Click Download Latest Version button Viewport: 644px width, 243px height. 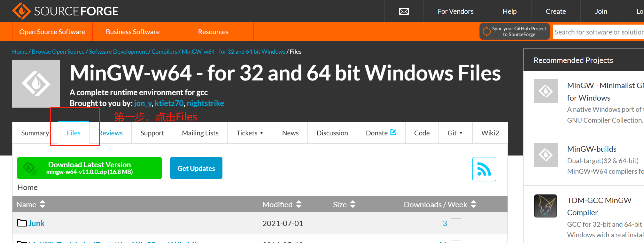pos(89,168)
